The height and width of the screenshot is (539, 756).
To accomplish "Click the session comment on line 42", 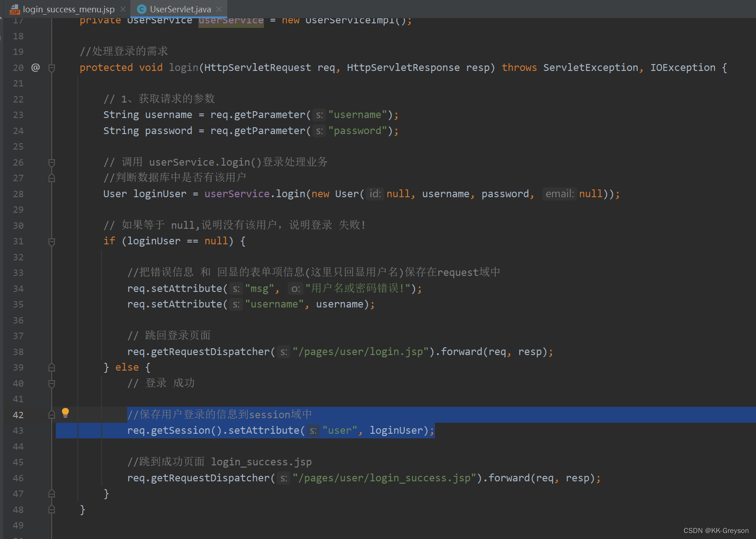I will pos(220,415).
